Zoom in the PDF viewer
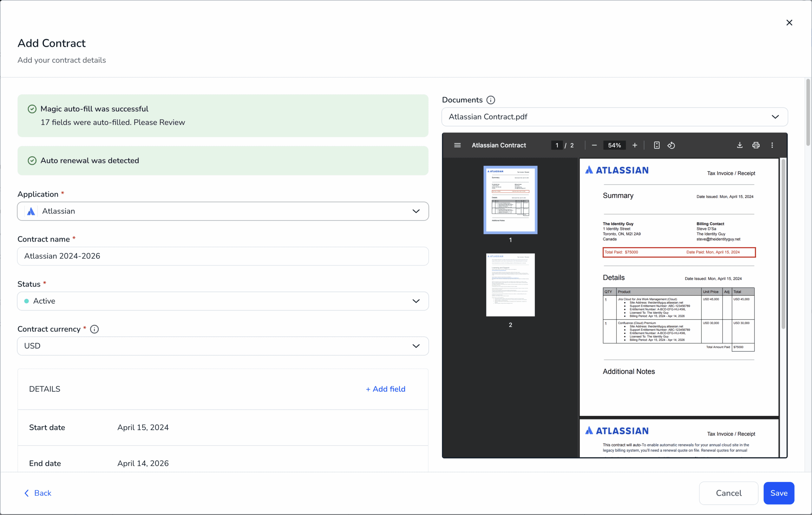The width and height of the screenshot is (812, 515). pyautogui.click(x=635, y=145)
